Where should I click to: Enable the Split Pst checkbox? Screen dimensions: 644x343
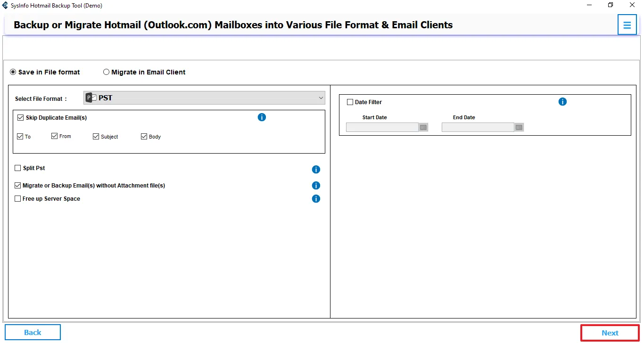(x=18, y=168)
